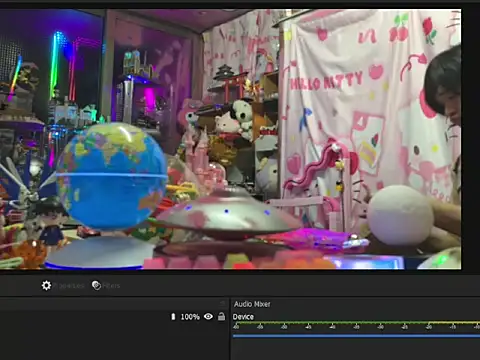This screenshot has height=360, width=480.
Task: Open the source Filters button
Action: click(106, 286)
